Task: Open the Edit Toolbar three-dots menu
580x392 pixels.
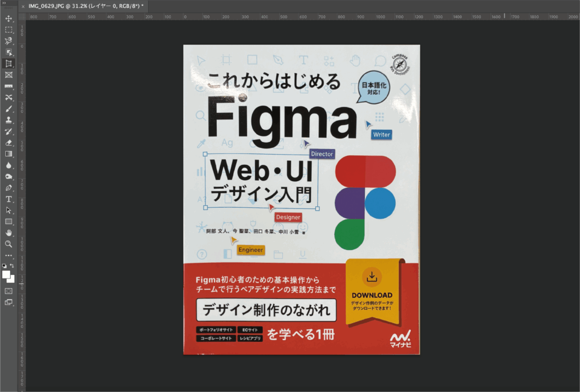Action: (8, 255)
